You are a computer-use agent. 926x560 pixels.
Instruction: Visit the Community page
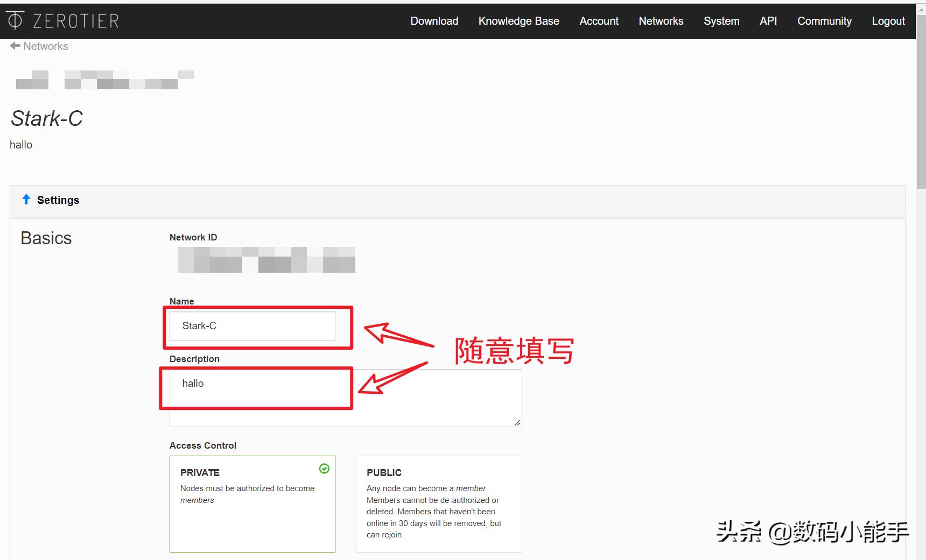(x=824, y=20)
